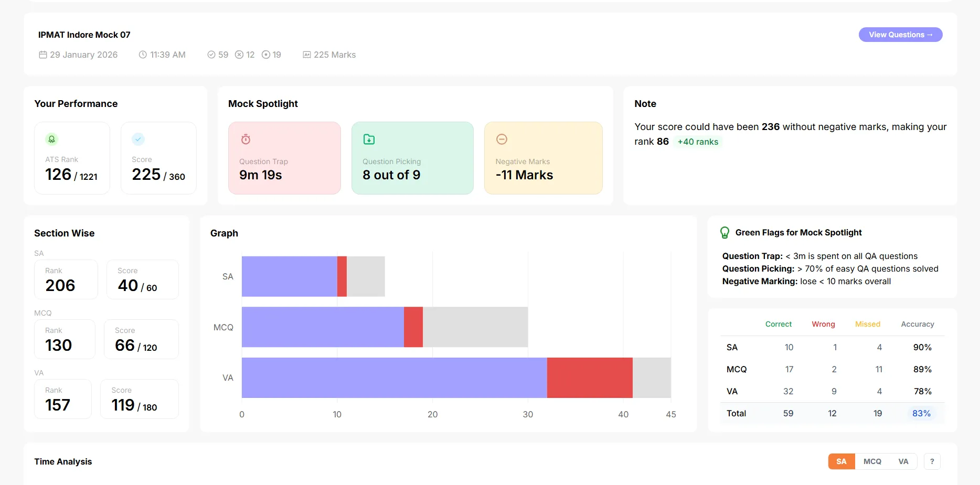Click the calendar icon beside 29 January 2026
Viewport: 980px width, 485px height.
[43, 55]
